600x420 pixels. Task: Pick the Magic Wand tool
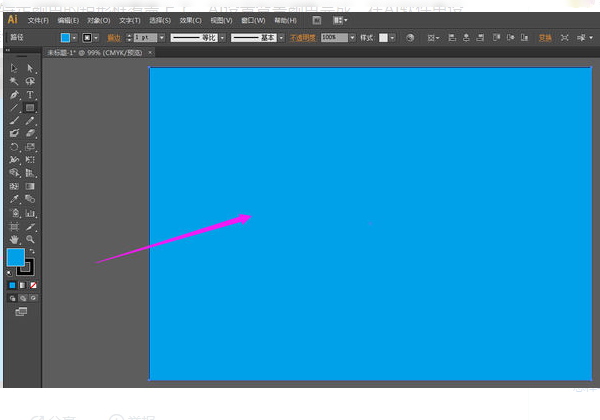(14, 81)
